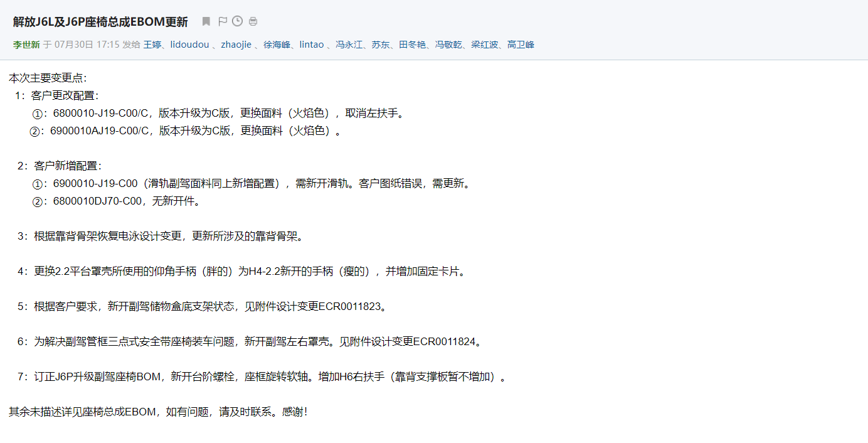Click the bookmark icon beside the title

click(x=206, y=22)
